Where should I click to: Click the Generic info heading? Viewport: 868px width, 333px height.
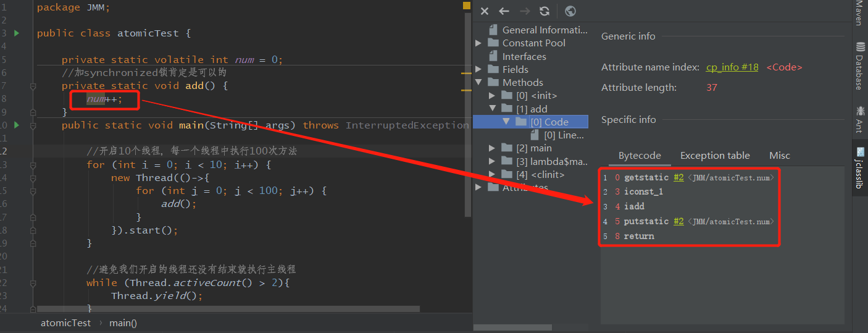pyautogui.click(x=628, y=36)
